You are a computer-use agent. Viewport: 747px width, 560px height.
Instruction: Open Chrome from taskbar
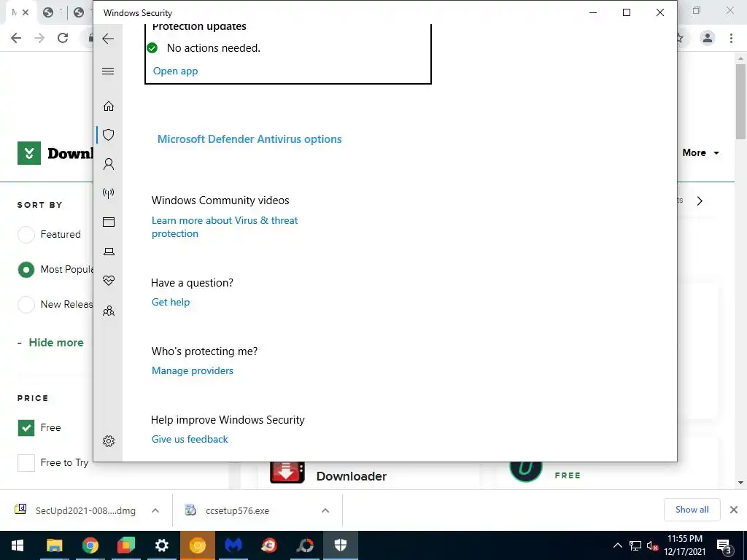(90, 545)
